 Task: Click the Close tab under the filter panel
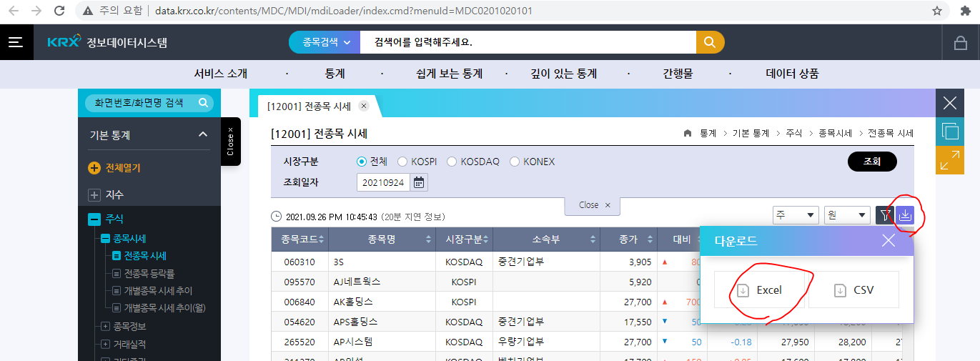tap(592, 205)
